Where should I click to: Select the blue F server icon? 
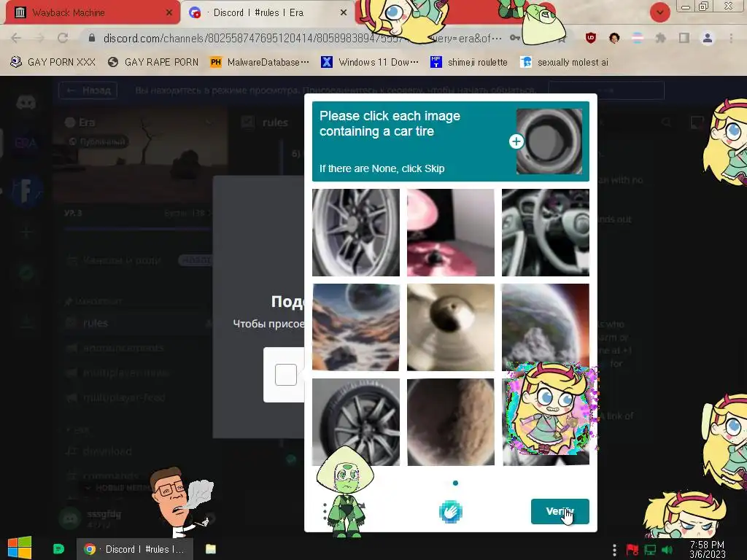pyautogui.click(x=26, y=190)
